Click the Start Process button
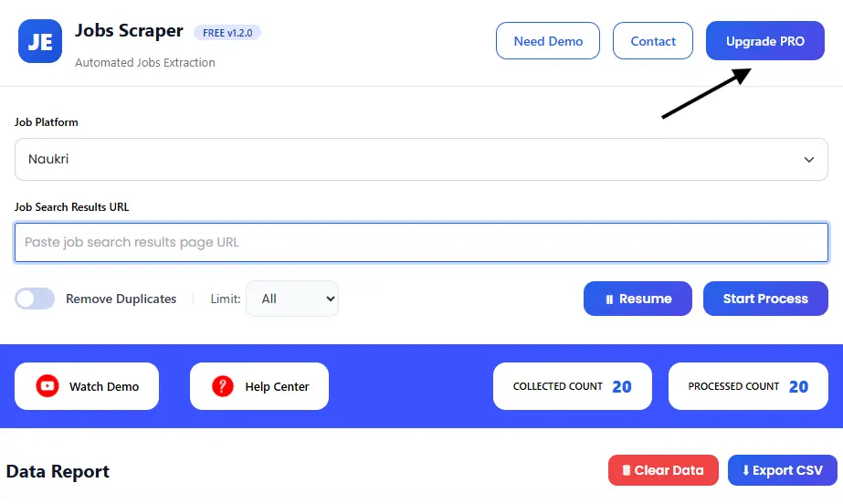Viewport: 843px width, 504px height. coord(765,299)
